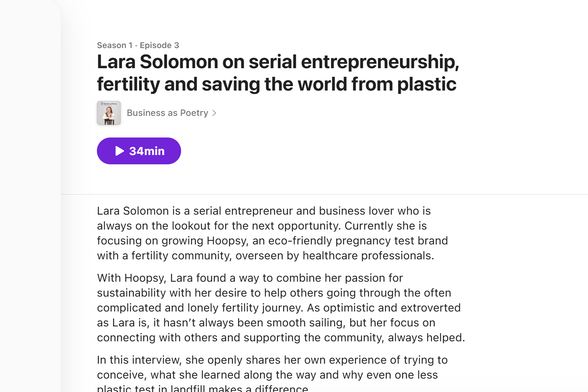Open the Business as Poetry show link
The width and height of the screenshot is (588, 392).
167,113
